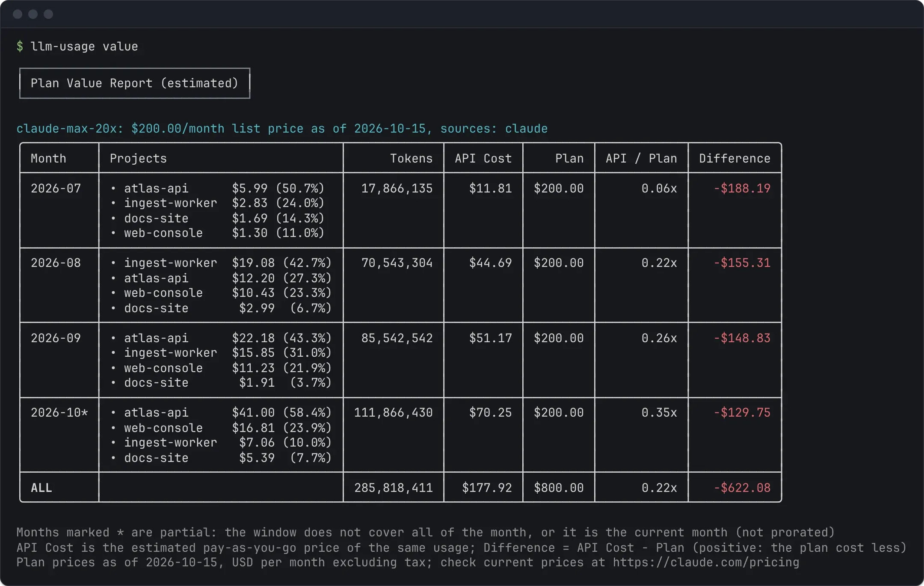This screenshot has height=586, width=924.
Task: Click API cost '$70.25'
Action: pos(490,412)
